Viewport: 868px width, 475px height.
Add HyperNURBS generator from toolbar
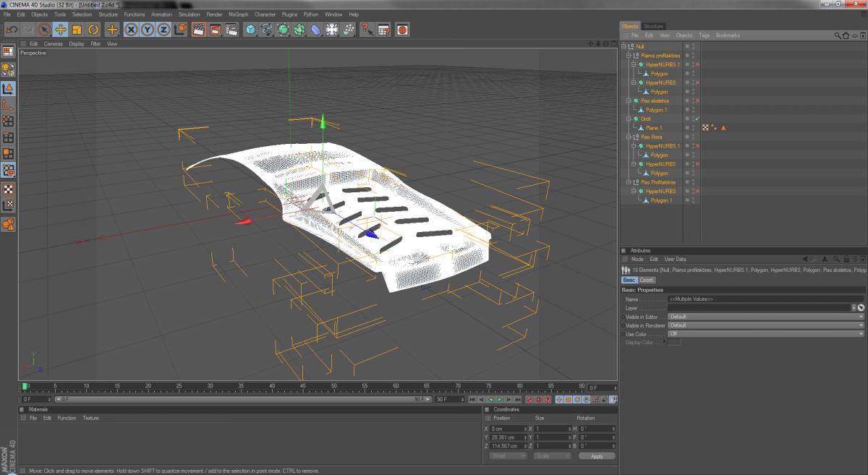[284, 30]
